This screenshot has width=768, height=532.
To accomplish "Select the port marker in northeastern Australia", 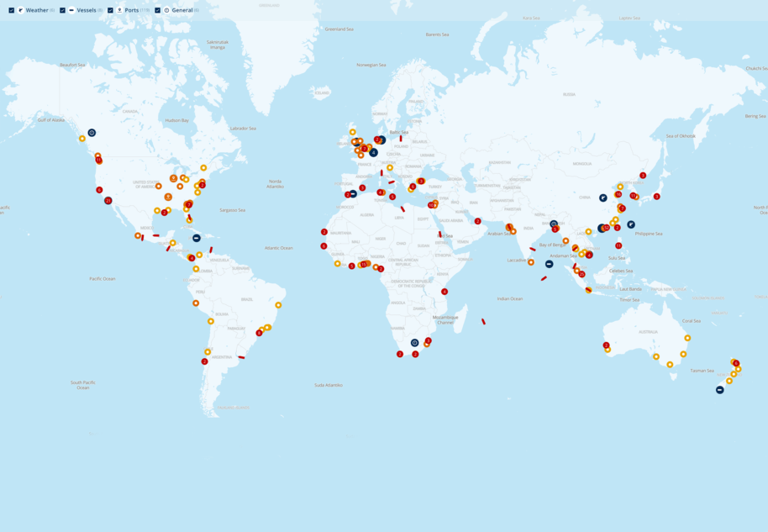I will point(687,339).
